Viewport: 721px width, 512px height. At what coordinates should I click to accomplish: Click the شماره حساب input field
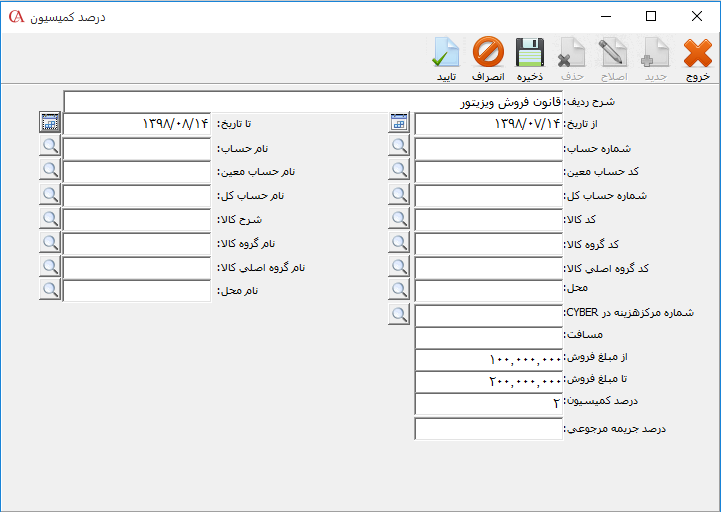[x=488, y=149]
